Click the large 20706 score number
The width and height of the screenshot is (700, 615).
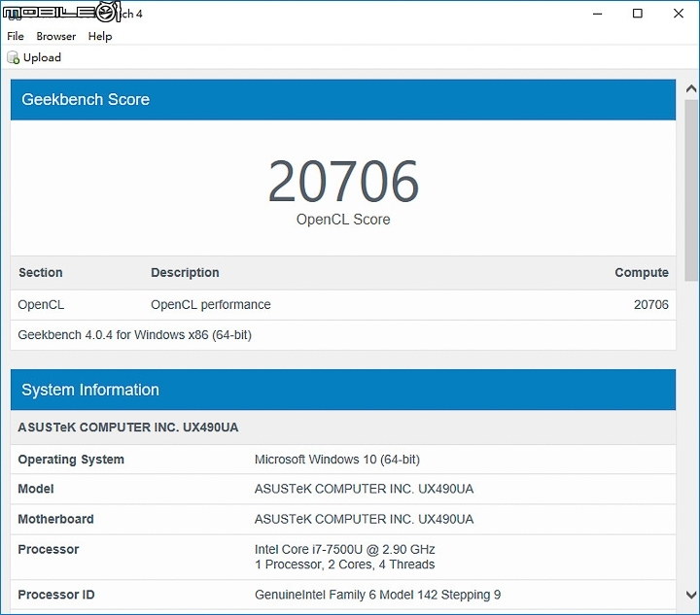pyautogui.click(x=343, y=182)
